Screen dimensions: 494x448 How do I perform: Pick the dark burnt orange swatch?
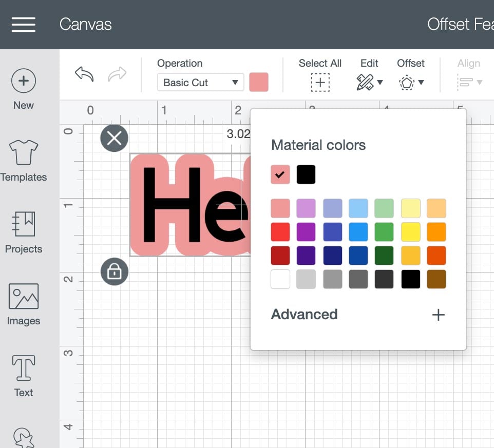tap(436, 256)
